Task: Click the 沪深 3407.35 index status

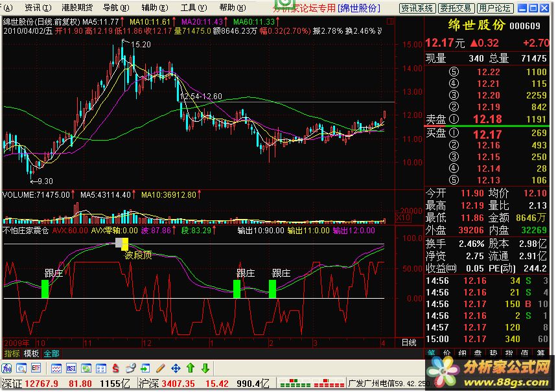Action: [x=167, y=384]
